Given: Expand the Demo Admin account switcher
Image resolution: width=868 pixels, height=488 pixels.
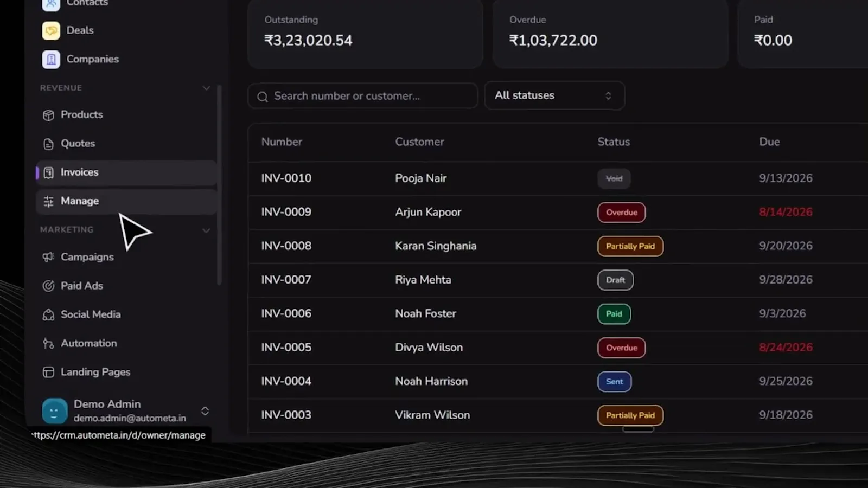Looking at the screenshot, I should coord(205,411).
